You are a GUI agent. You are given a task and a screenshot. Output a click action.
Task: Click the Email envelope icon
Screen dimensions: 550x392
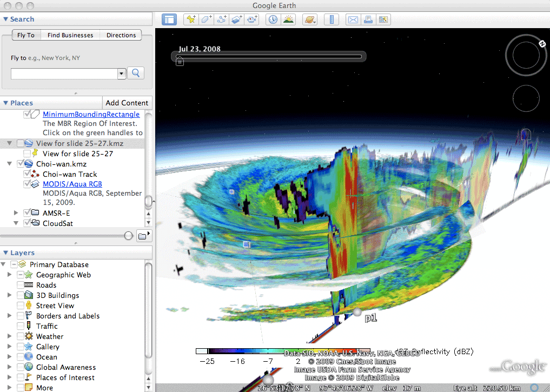click(353, 19)
